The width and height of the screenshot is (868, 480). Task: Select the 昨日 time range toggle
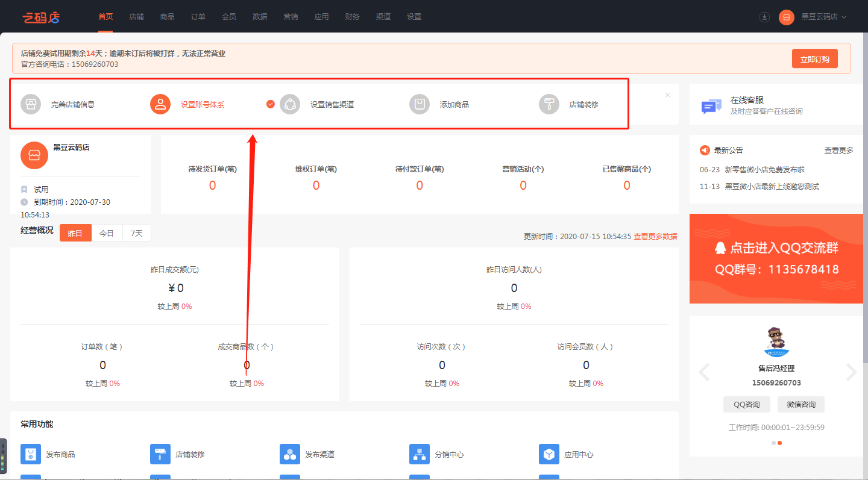75,233
